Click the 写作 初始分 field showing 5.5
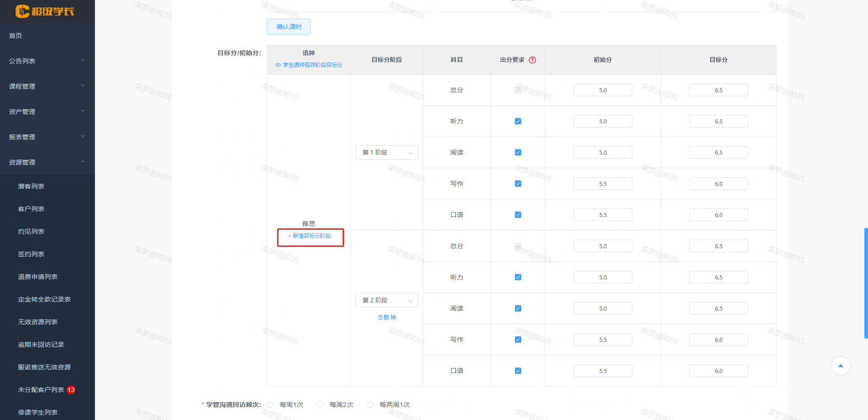 pos(603,183)
